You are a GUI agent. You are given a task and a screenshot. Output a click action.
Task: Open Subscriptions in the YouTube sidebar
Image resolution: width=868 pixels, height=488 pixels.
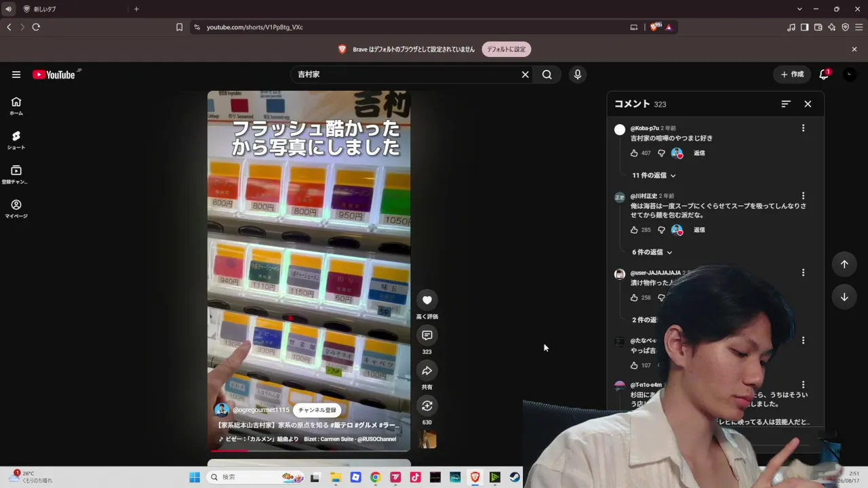tap(16, 175)
